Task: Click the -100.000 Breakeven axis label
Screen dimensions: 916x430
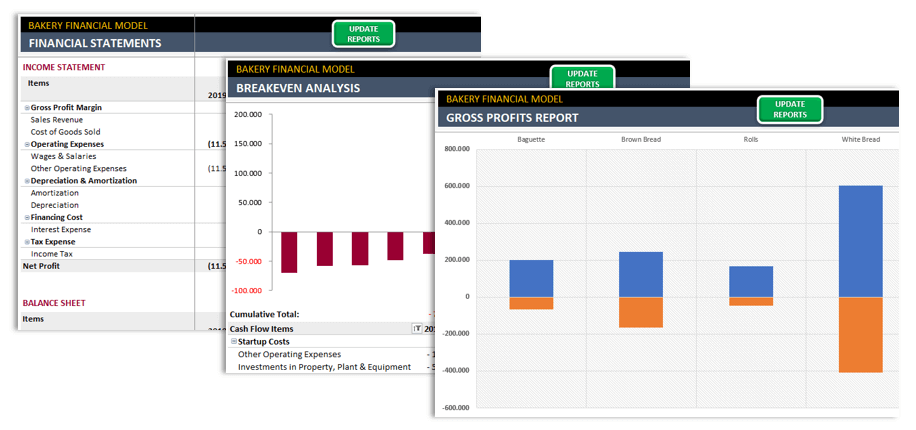Action: (x=247, y=290)
